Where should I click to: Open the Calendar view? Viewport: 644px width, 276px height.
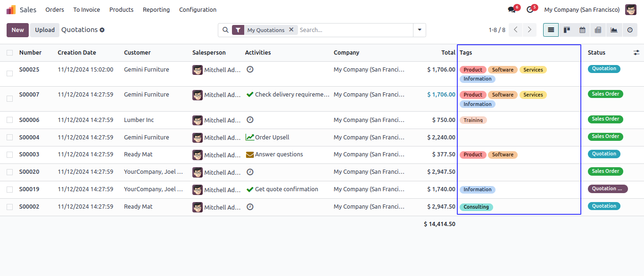click(x=582, y=30)
